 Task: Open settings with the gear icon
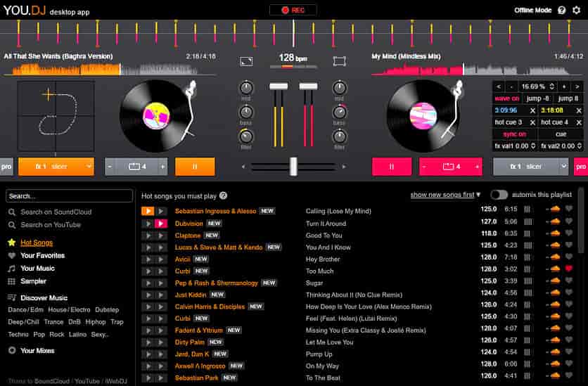pos(576,11)
